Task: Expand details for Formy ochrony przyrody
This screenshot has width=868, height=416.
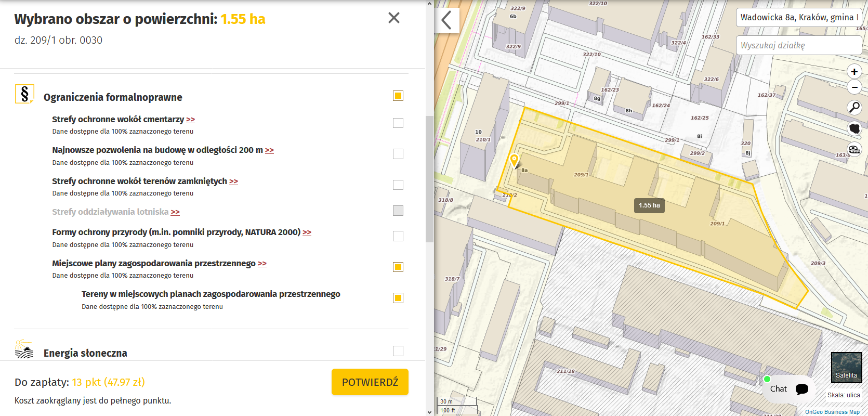Action: coord(307,232)
